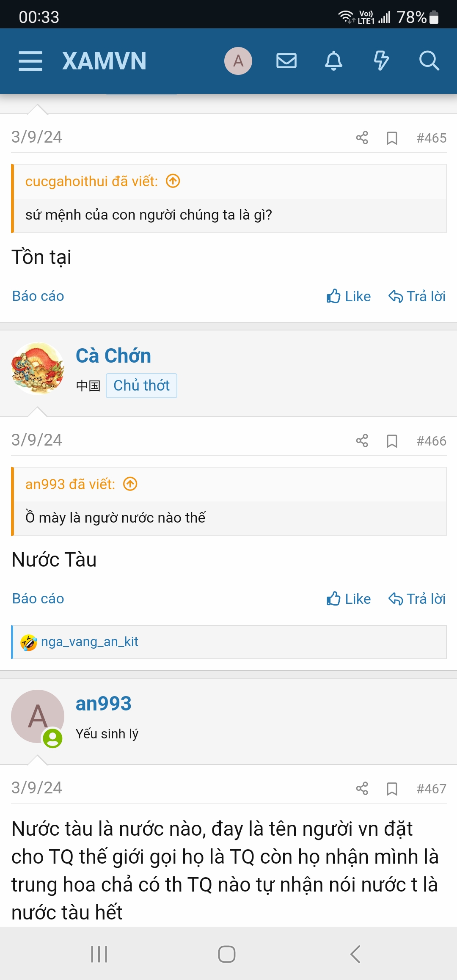Bookmark post #466
Viewport: 457px width, 980px height.
(392, 441)
